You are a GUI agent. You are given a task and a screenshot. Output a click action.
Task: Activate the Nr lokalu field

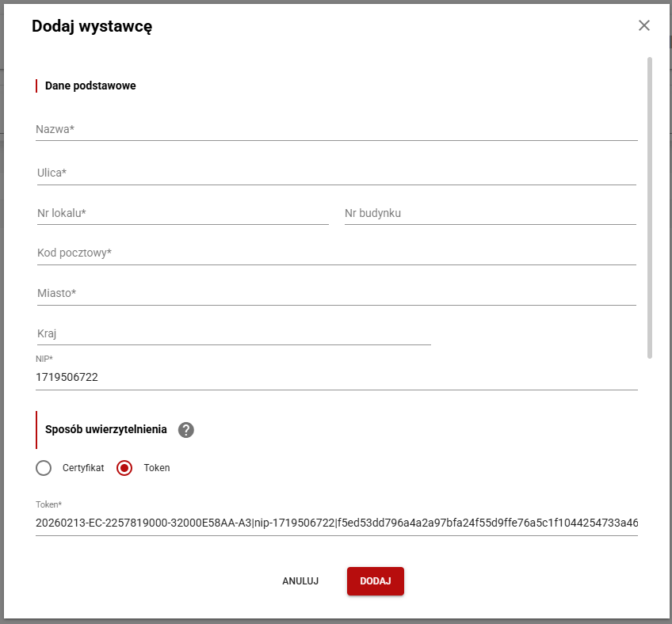(x=182, y=213)
